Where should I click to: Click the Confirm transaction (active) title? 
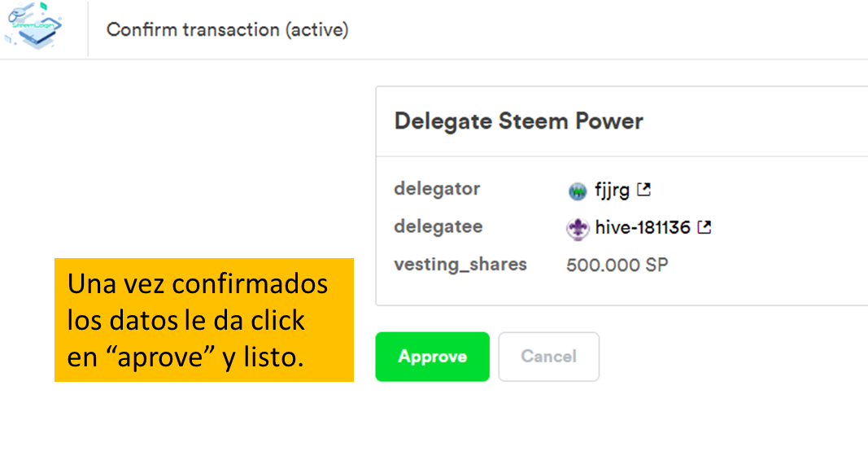pos(227,30)
